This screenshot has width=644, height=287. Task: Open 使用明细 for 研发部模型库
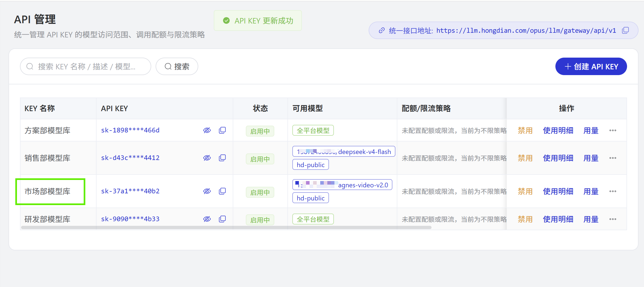[x=558, y=219]
